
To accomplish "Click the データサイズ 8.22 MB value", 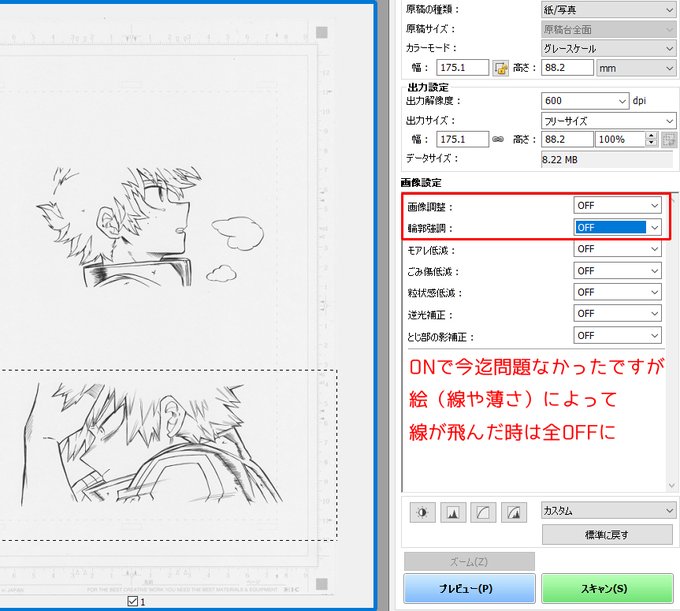I will tap(607, 160).
